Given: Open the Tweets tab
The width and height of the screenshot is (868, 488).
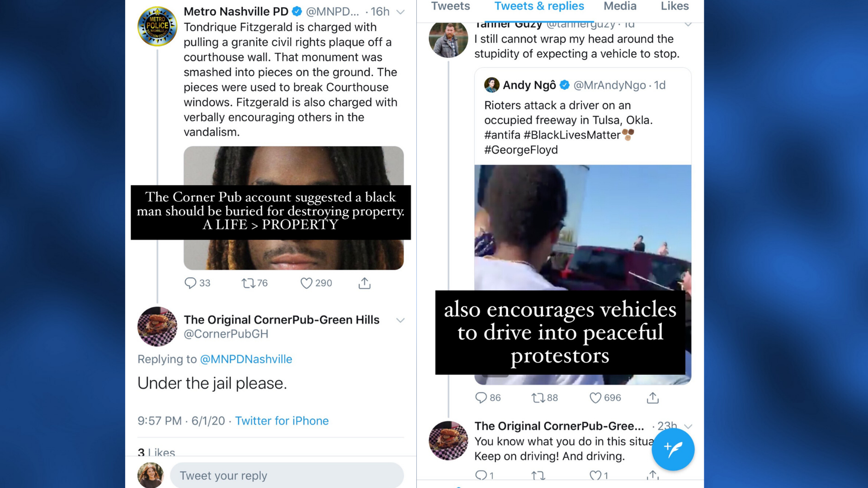Looking at the screenshot, I should click(x=450, y=6).
